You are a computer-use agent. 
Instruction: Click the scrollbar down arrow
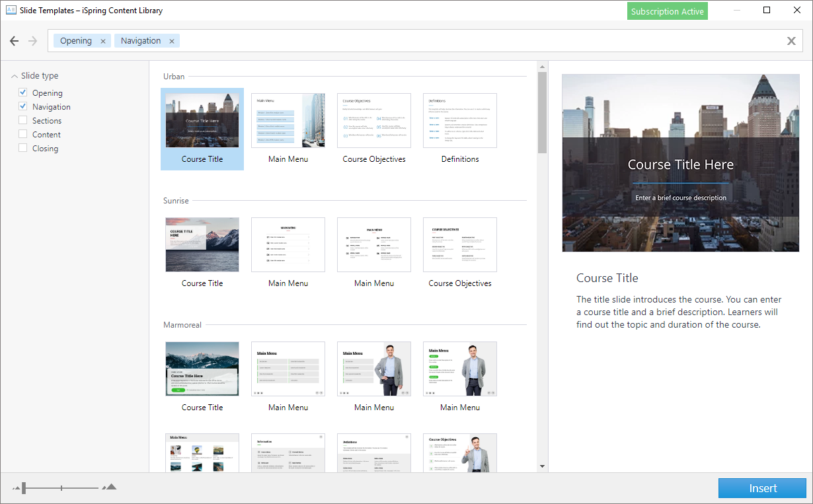(542, 466)
